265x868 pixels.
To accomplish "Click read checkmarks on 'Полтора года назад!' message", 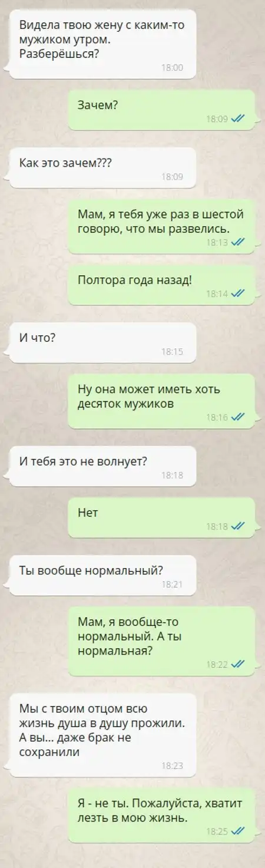I will click(x=238, y=293).
